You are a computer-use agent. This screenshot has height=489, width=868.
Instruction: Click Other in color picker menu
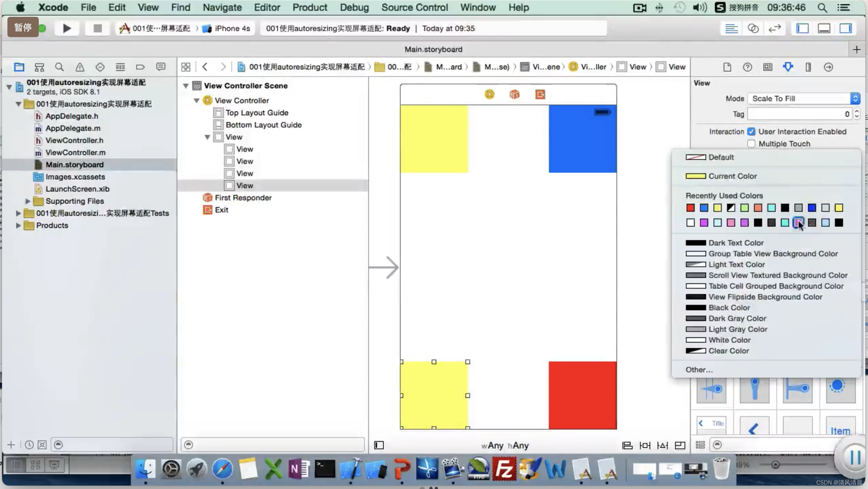[699, 369]
